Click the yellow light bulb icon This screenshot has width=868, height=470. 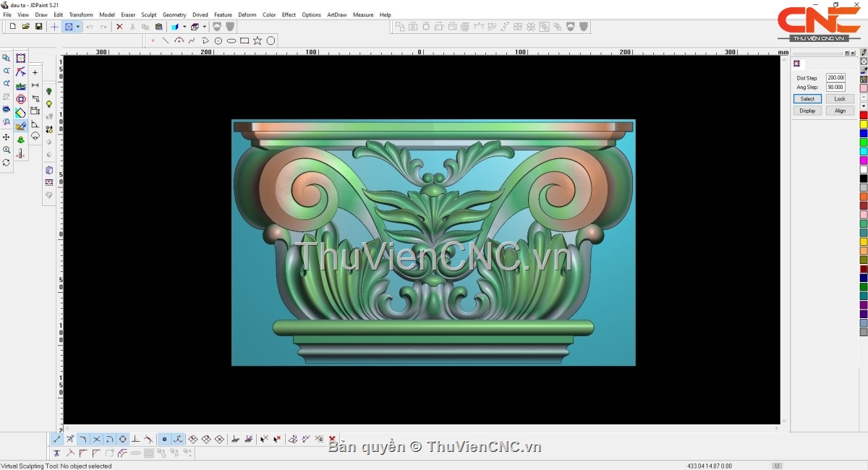49,104
